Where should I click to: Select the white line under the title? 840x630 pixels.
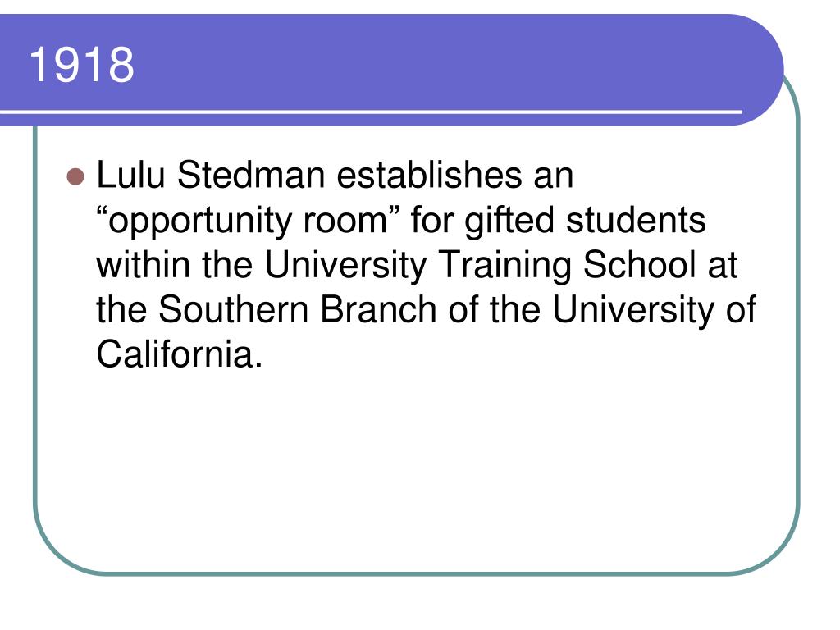(x=371, y=112)
